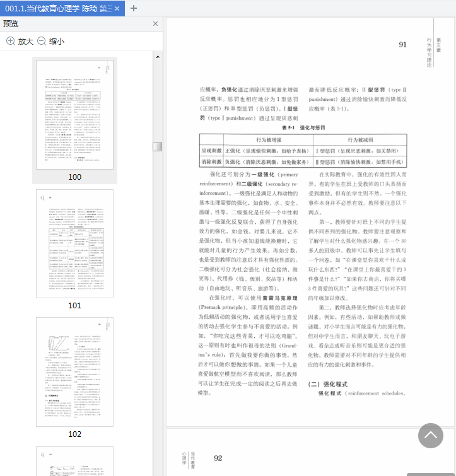Close the 当代教育心理学 tab

(117, 8)
